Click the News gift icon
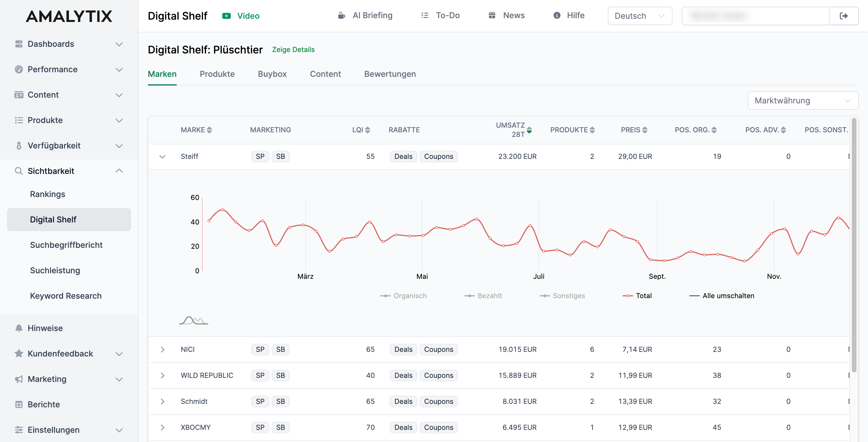 click(492, 16)
